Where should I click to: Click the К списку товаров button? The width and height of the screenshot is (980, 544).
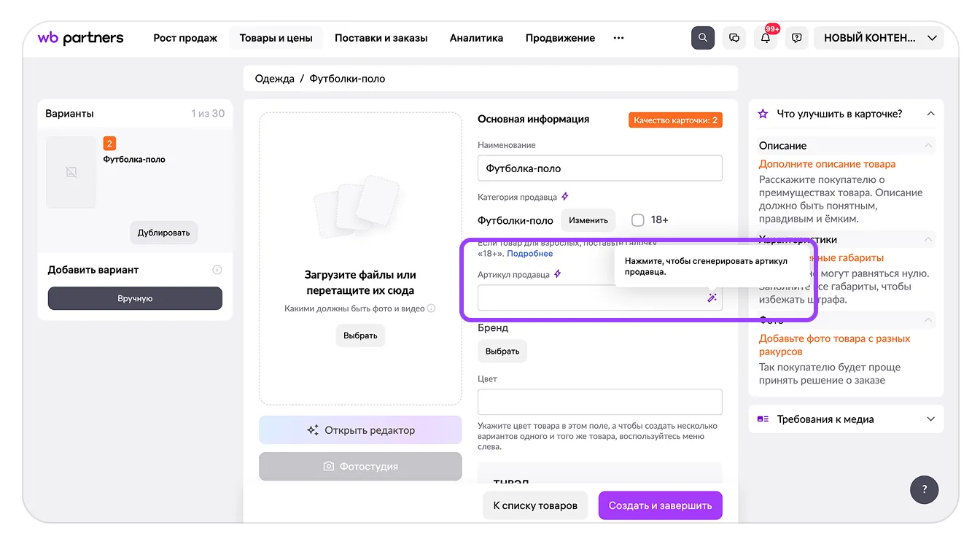point(535,505)
